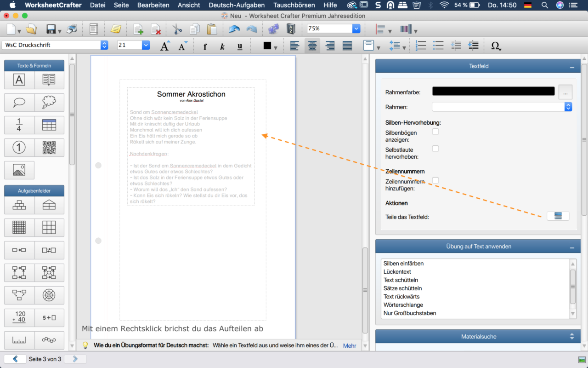Insert a text field from the sidebar
Image resolution: width=588 pixels, height=368 pixels.
(x=19, y=80)
